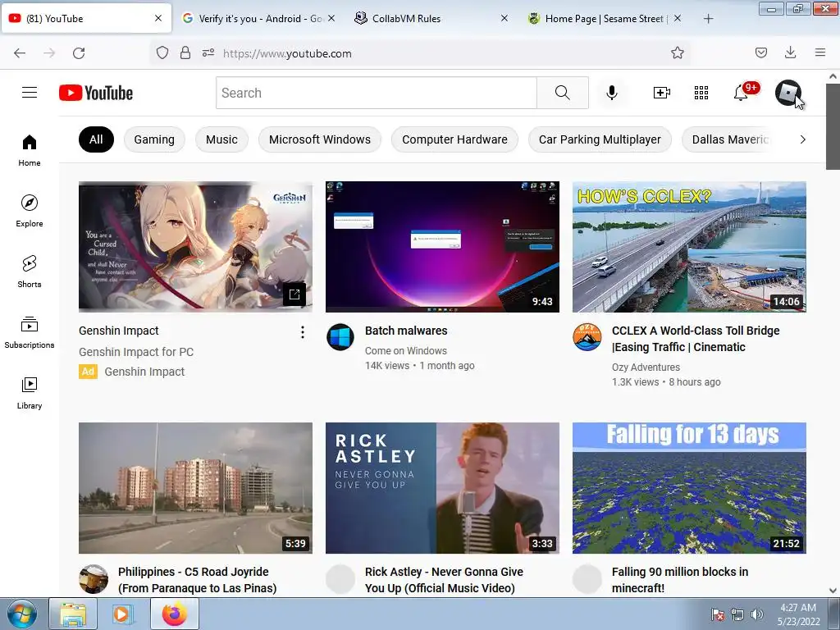Open the Create video camera icon

point(662,93)
